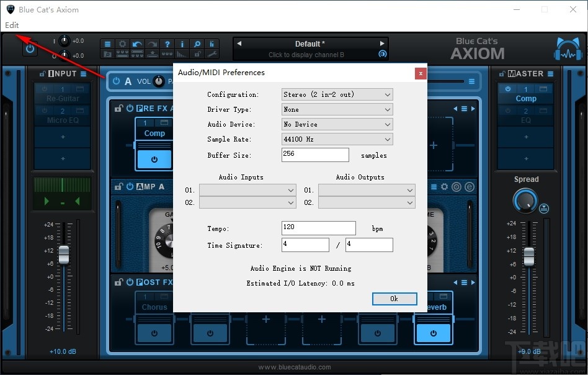Screen dimensions: 588x375
Task: Toggle the Reverb pedal footswitch
Action: point(432,333)
